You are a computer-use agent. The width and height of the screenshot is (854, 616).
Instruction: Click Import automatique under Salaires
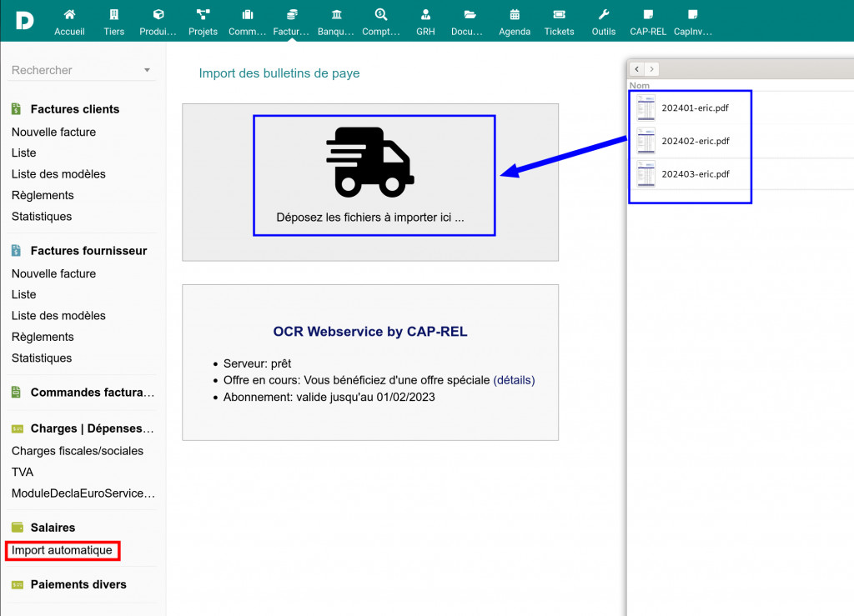[x=62, y=550]
